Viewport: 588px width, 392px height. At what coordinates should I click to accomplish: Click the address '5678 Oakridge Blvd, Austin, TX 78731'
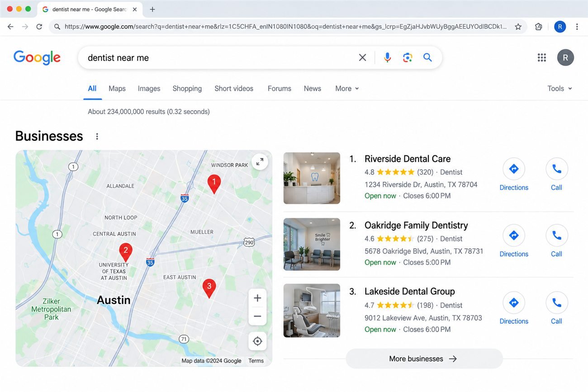pos(424,251)
